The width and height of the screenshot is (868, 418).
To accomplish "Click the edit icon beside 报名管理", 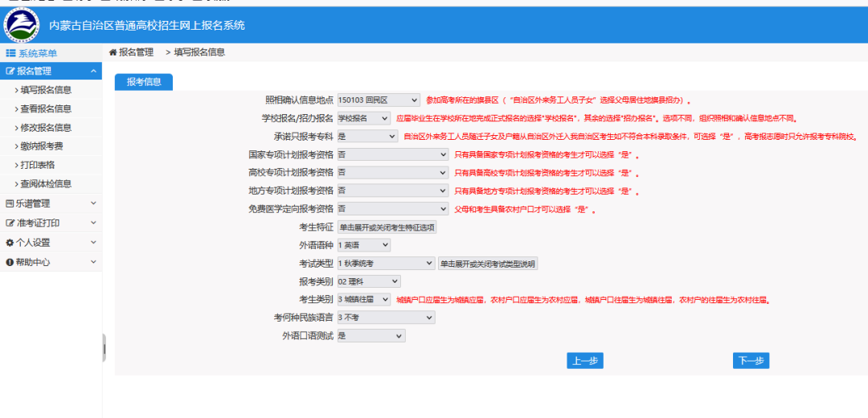I will coord(10,72).
